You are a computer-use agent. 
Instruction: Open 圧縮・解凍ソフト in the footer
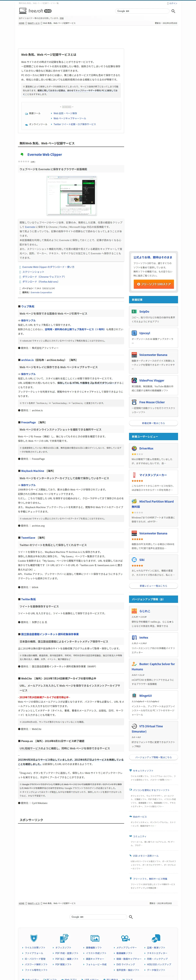coord(156,948)
